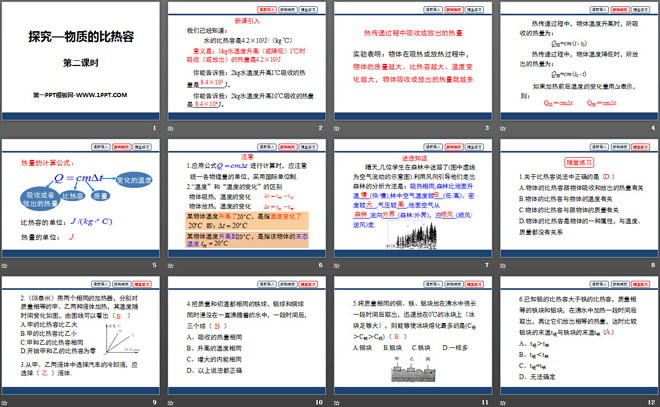Select the 注意 notes slide thumbnail
Image resolution: width=660 pixels, height=407 pixels.
[x=247, y=199]
